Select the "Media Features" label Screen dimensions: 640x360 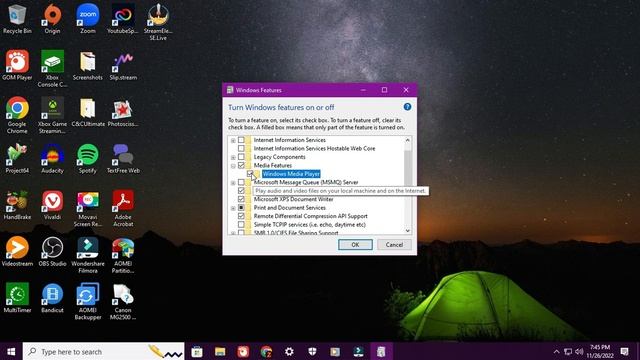coord(273,165)
